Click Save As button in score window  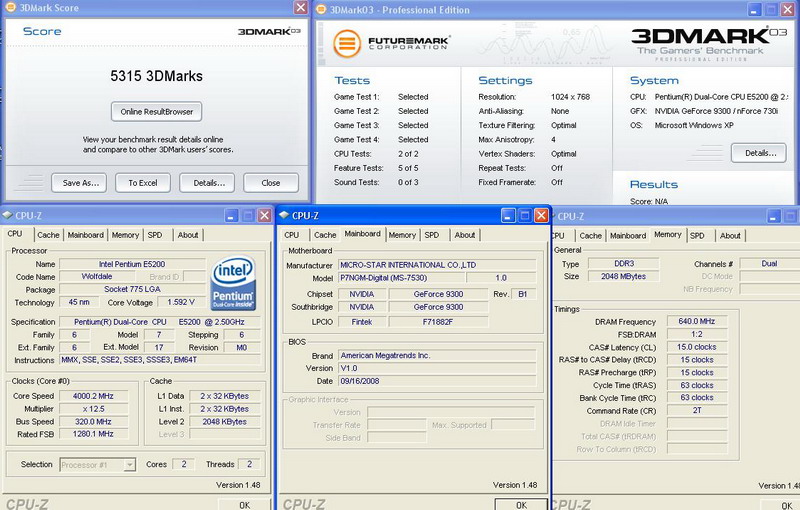pos(79,183)
